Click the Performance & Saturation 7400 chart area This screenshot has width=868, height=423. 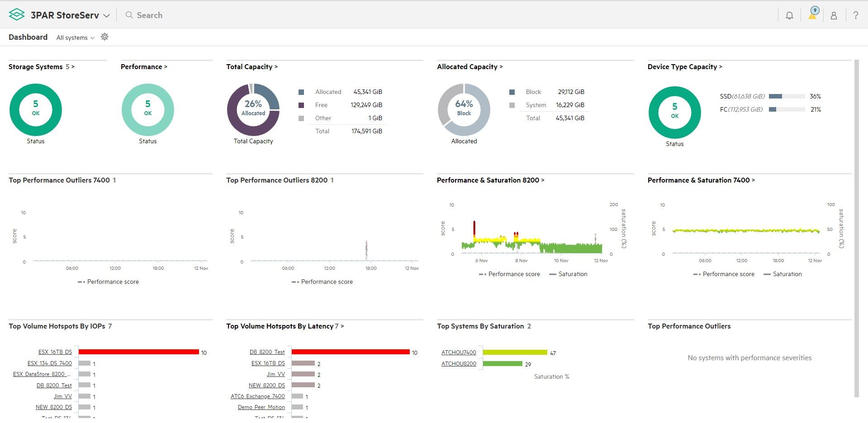[x=745, y=230]
